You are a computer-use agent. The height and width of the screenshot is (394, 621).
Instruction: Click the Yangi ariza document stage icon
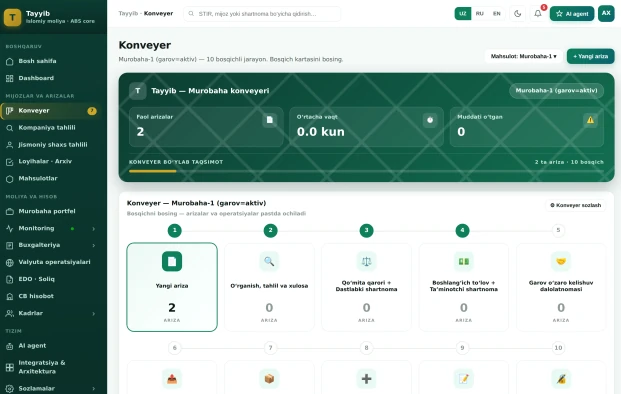(x=172, y=261)
